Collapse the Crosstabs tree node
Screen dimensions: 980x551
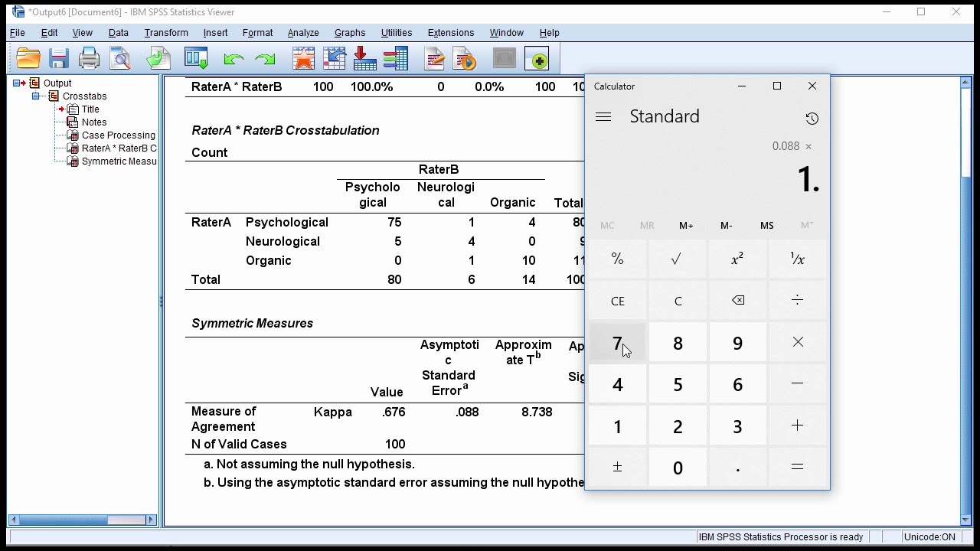[x=35, y=96]
